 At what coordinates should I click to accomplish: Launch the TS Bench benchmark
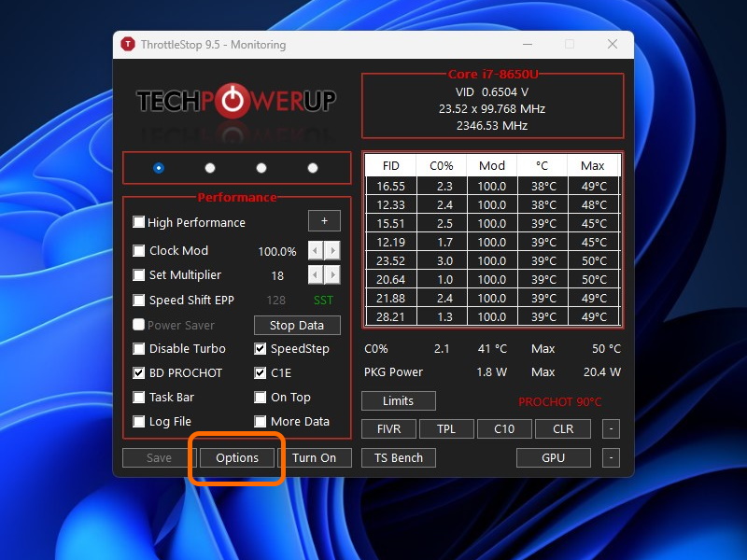coord(398,457)
